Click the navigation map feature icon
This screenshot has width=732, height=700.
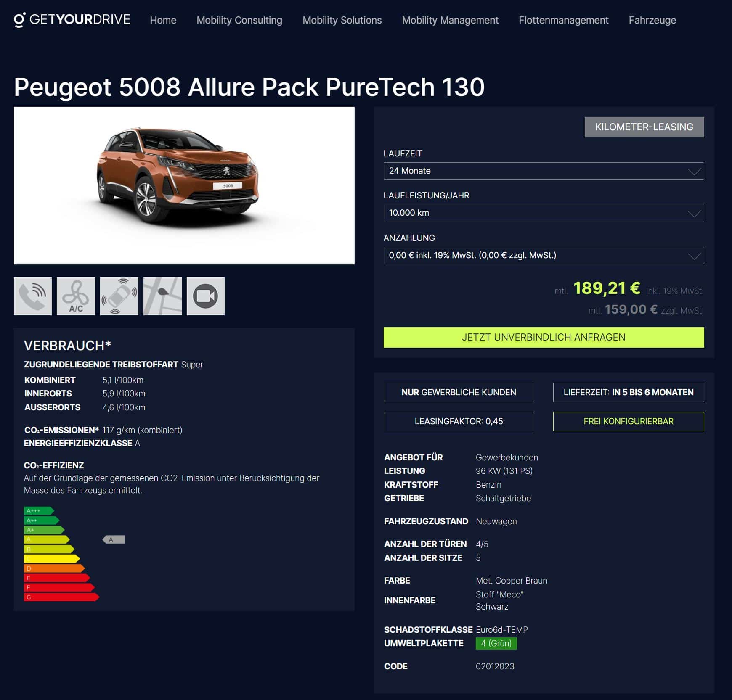[162, 296]
